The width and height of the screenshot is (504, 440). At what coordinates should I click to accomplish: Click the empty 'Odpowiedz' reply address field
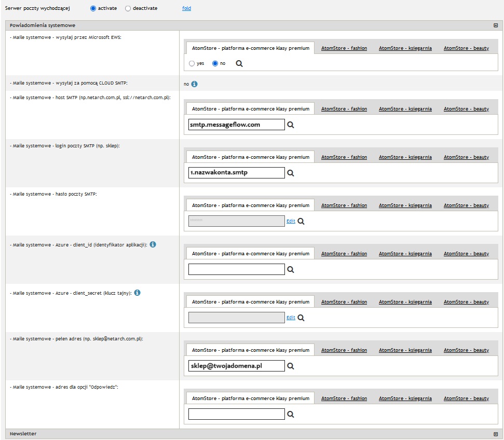tap(237, 414)
